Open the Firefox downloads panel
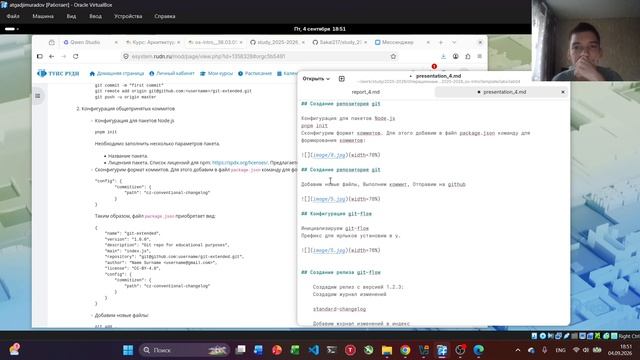Image resolution: width=640 pixels, height=360 pixels. click(443, 56)
